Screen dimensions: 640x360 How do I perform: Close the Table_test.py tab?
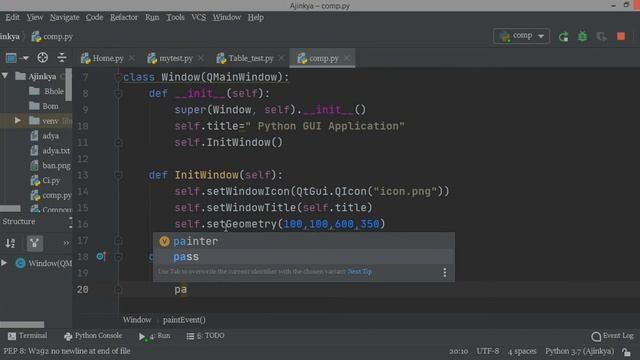point(281,58)
